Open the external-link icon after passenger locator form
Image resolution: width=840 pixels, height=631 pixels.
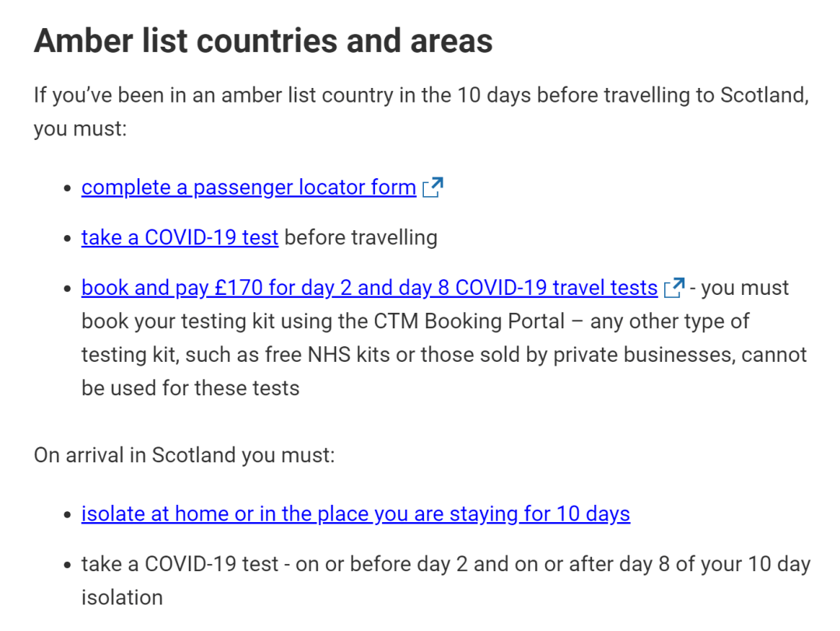(x=433, y=187)
